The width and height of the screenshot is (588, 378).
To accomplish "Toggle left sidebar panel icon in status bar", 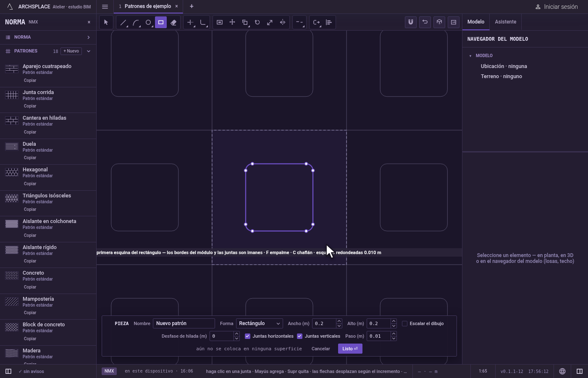I will pos(8,371).
